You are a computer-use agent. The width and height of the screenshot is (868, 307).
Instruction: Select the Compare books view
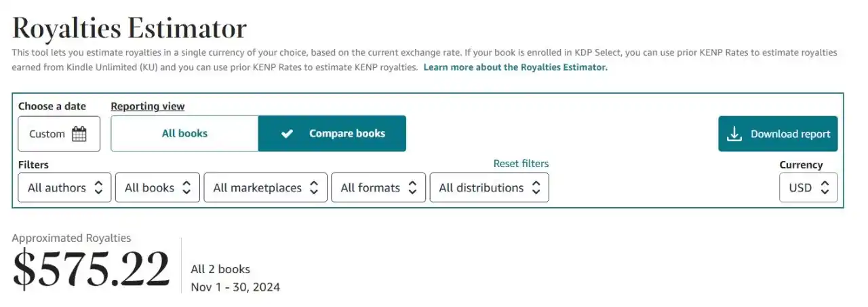pyautogui.click(x=332, y=133)
